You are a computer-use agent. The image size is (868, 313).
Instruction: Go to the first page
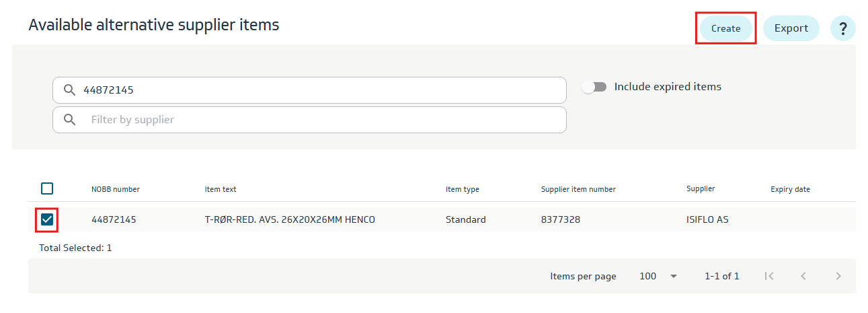tap(769, 276)
